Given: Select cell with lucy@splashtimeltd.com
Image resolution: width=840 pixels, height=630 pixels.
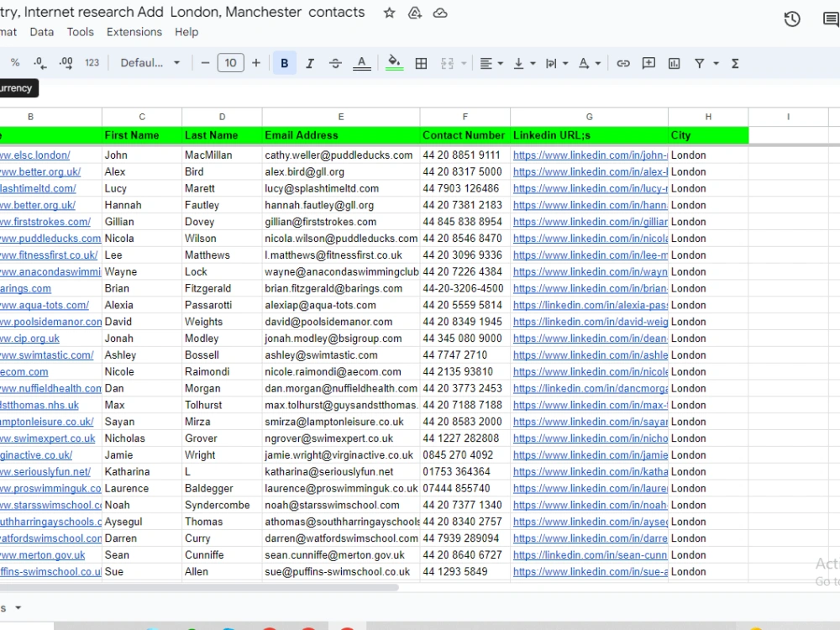Looking at the screenshot, I should pos(341,188).
